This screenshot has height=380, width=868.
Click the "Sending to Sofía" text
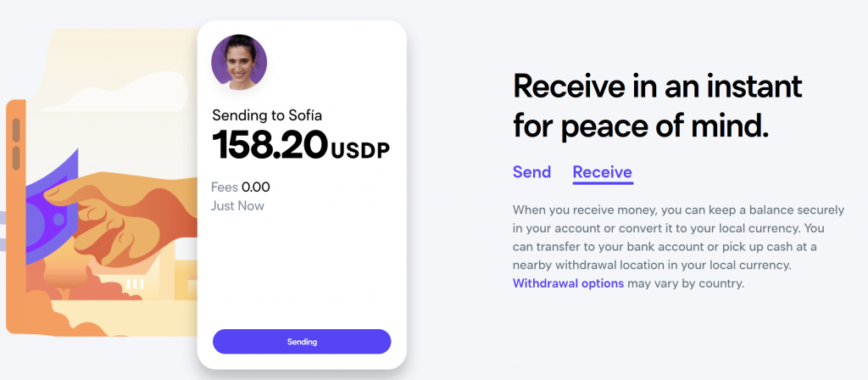click(267, 115)
